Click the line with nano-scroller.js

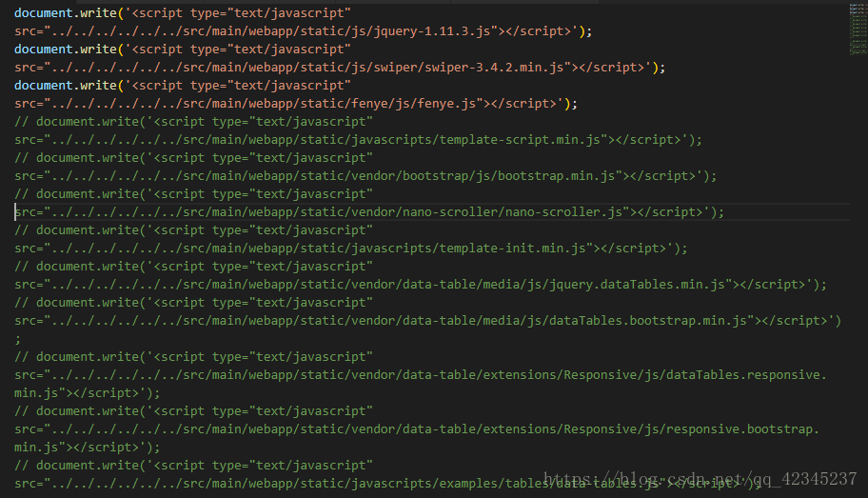pyautogui.click(x=369, y=212)
